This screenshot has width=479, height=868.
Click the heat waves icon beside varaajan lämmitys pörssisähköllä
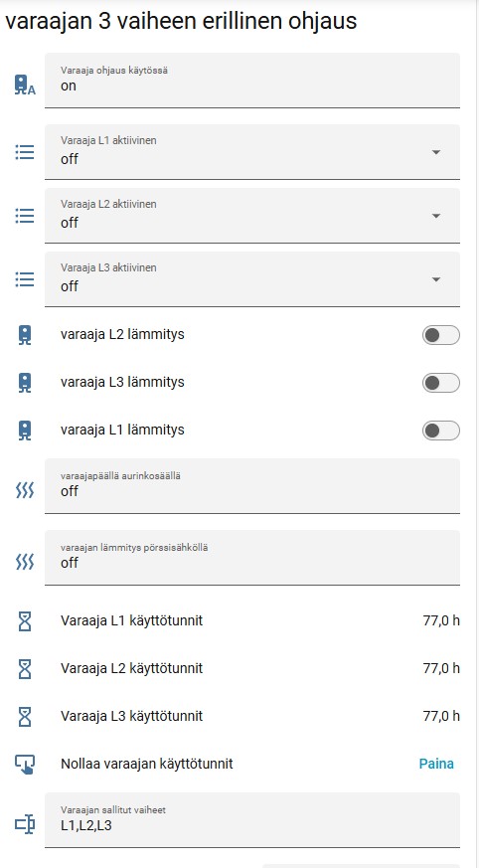coord(24,562)
